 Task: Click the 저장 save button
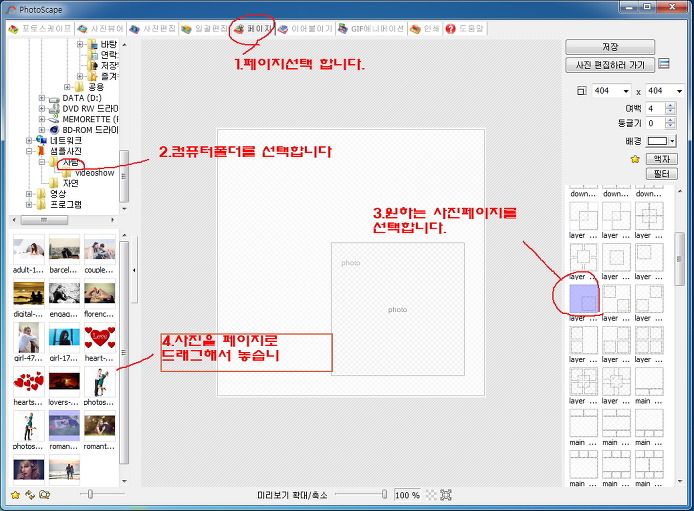[610, 46]
